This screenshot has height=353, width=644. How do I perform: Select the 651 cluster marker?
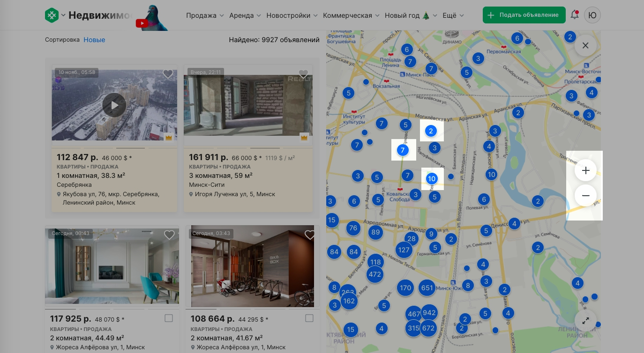[427, 288]
